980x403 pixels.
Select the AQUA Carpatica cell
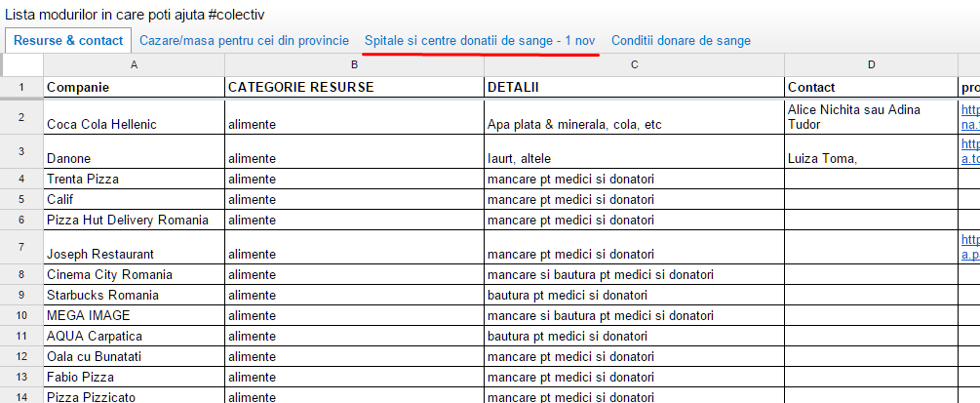pos(134,336)
